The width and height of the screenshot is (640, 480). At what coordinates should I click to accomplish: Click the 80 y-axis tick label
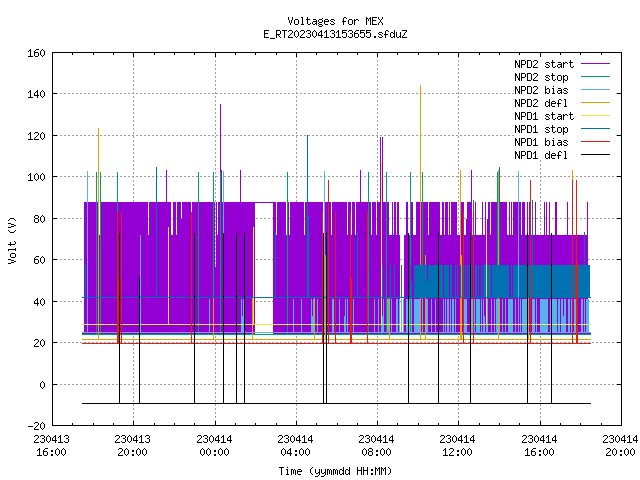[39, 219]
